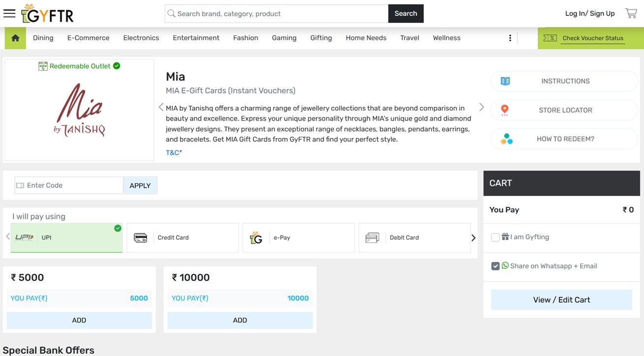Open the Travel category menu

click(x=409, y=38)
